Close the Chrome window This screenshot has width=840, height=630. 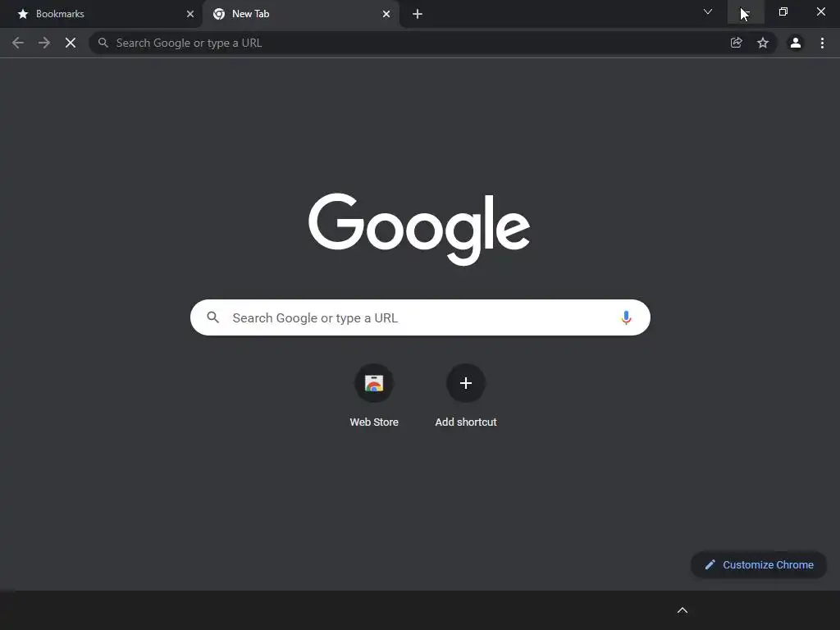click(x=820, y=11)
